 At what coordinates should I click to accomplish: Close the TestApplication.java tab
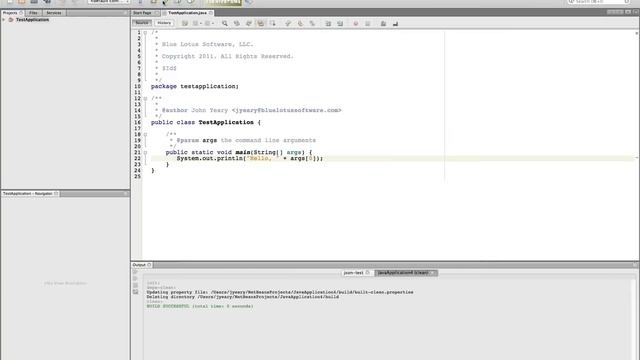(211, 13)
